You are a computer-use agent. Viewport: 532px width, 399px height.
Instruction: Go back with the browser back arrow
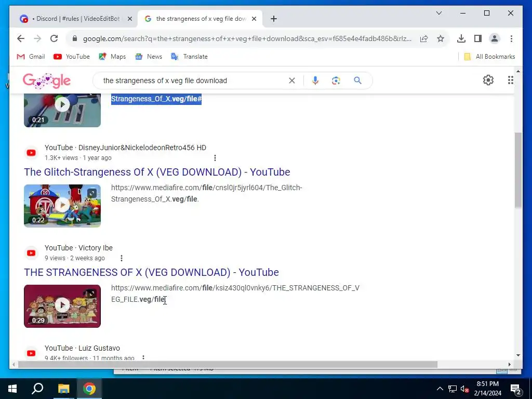click(x=21, y=38)
